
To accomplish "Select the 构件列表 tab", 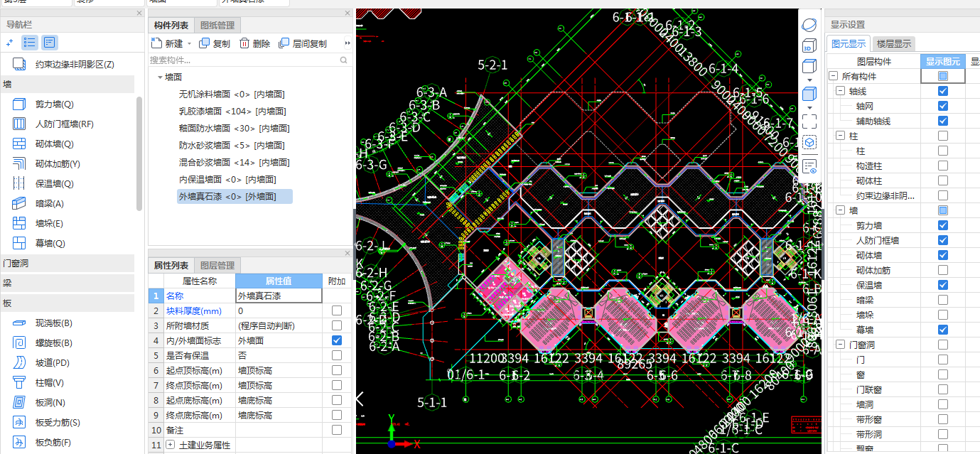I will click(171, 26).
